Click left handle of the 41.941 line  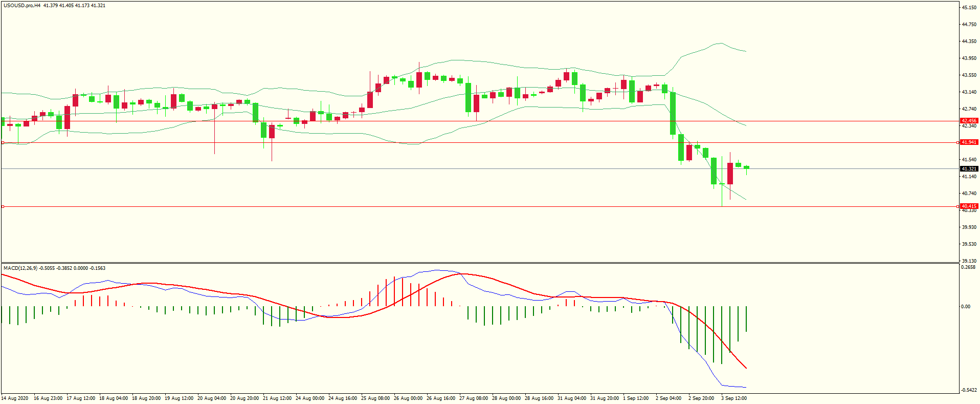pos(3,143)
